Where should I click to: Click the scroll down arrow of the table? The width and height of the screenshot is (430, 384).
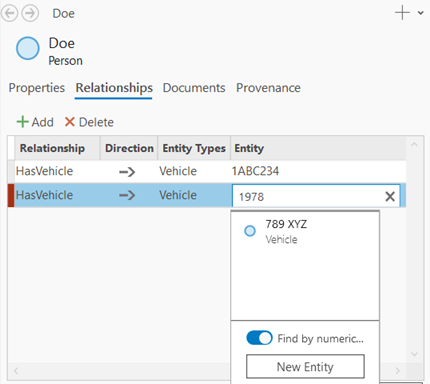pyautogui.click(x=415, y=354)
